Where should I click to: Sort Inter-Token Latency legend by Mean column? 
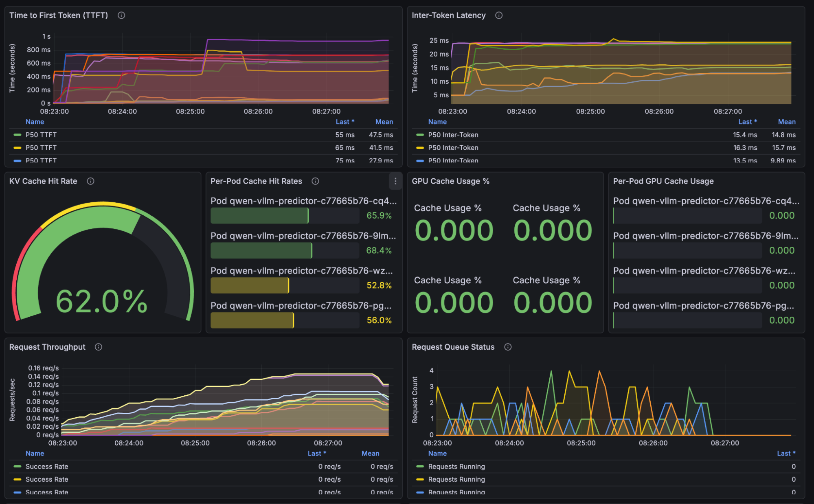[x=786, y=122]
